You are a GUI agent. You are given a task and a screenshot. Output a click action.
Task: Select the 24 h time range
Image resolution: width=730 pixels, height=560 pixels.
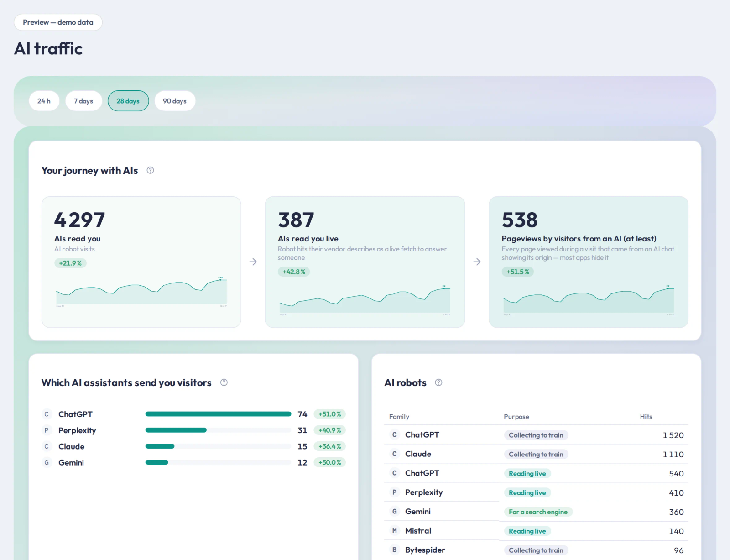[x=44, y=101]
